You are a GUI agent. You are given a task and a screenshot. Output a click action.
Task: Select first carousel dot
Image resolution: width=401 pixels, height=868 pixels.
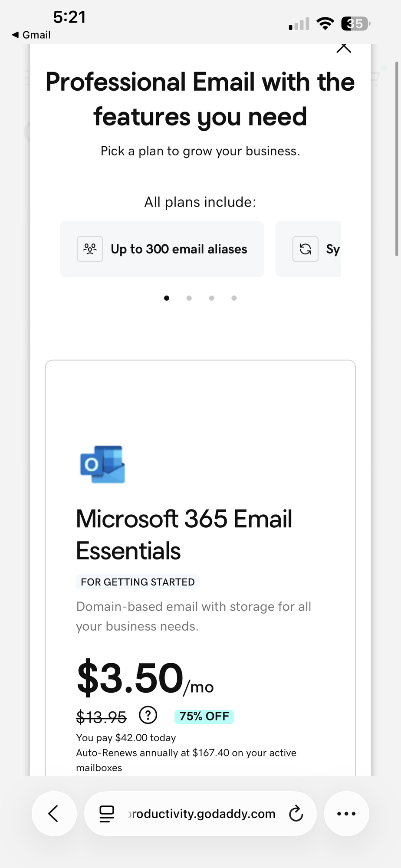[167, 298]
